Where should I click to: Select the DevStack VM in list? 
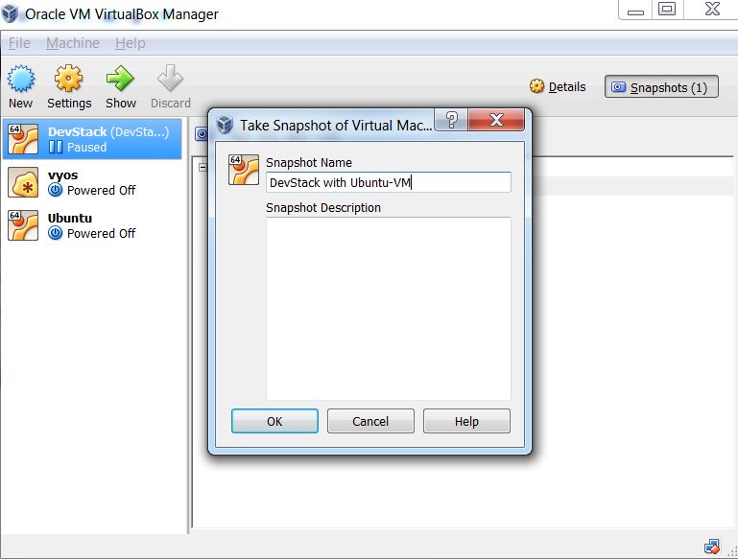coord(92,139)
